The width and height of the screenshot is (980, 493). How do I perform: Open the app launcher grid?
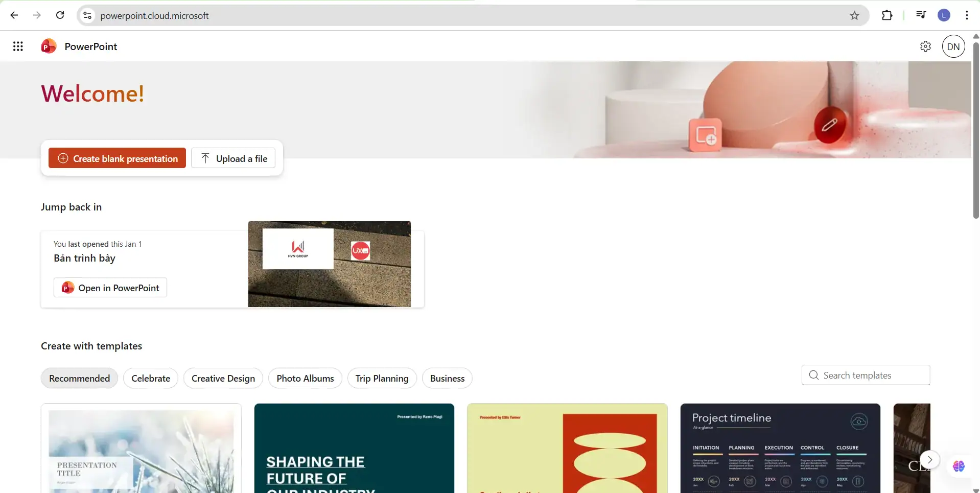point(18,46)
